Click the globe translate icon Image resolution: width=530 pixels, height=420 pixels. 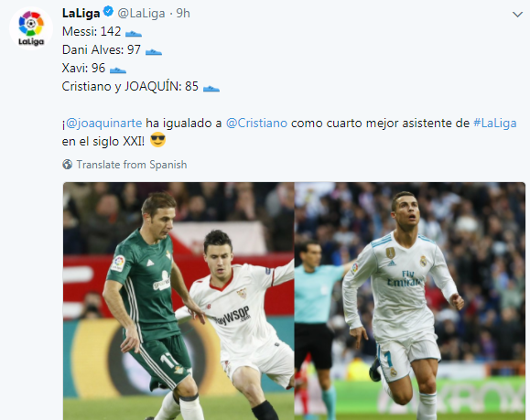[x=67, y=165]
